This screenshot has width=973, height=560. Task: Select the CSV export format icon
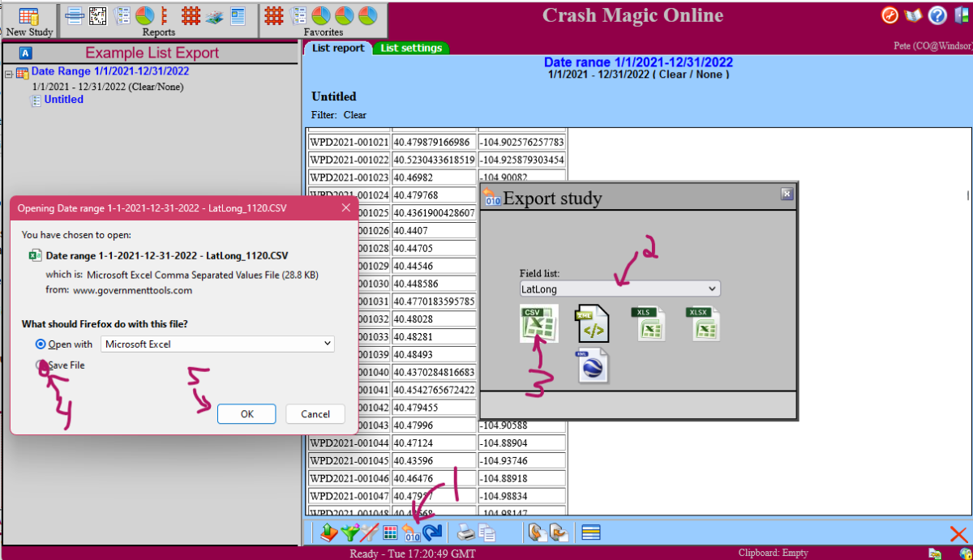539,323
